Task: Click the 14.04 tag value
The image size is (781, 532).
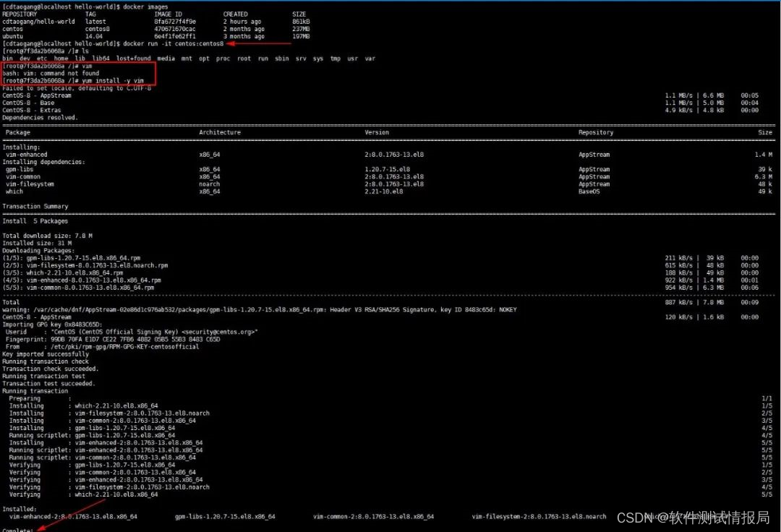Action: pyautogui.click(x=93, y=37)
